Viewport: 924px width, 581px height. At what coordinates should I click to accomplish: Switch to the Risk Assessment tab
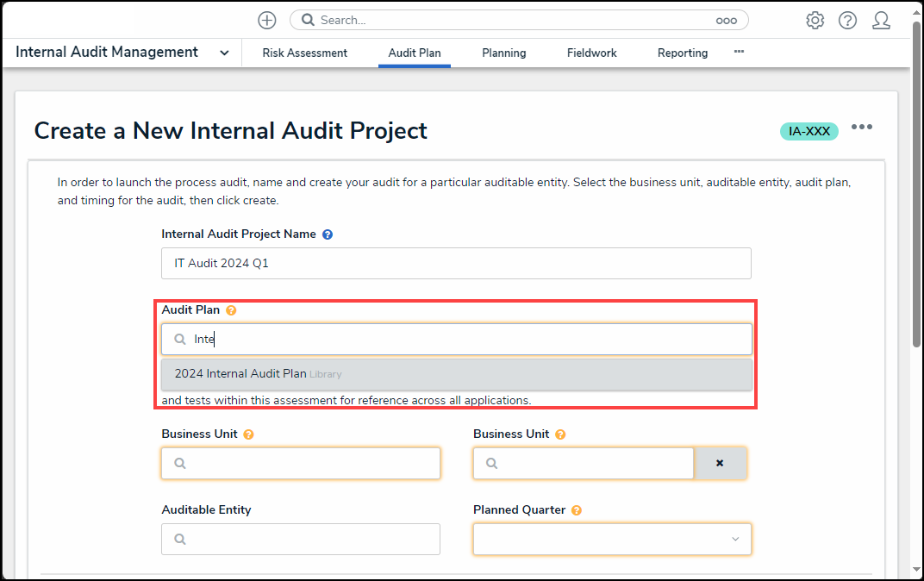(304, 53)
